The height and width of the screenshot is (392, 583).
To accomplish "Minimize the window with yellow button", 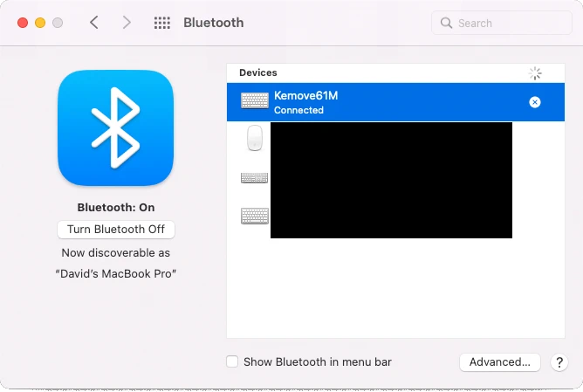I will click(x=40, y=23).
